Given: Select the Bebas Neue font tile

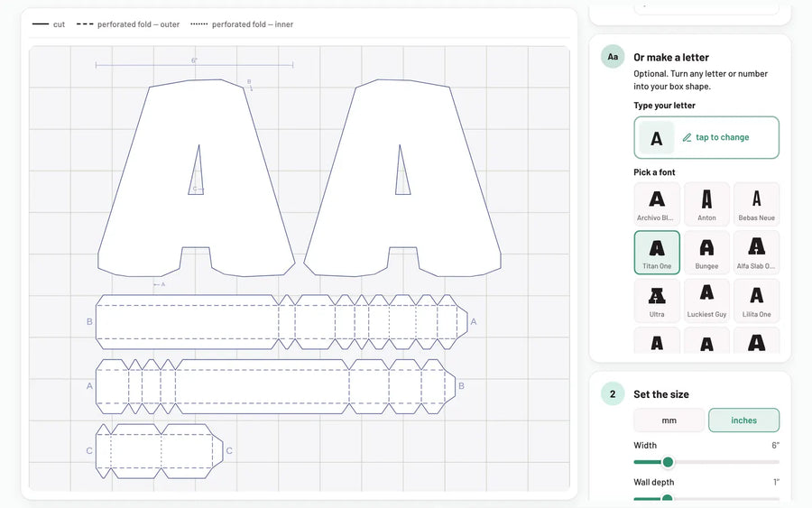Looking at the screenshot, I should pos(756,204).
